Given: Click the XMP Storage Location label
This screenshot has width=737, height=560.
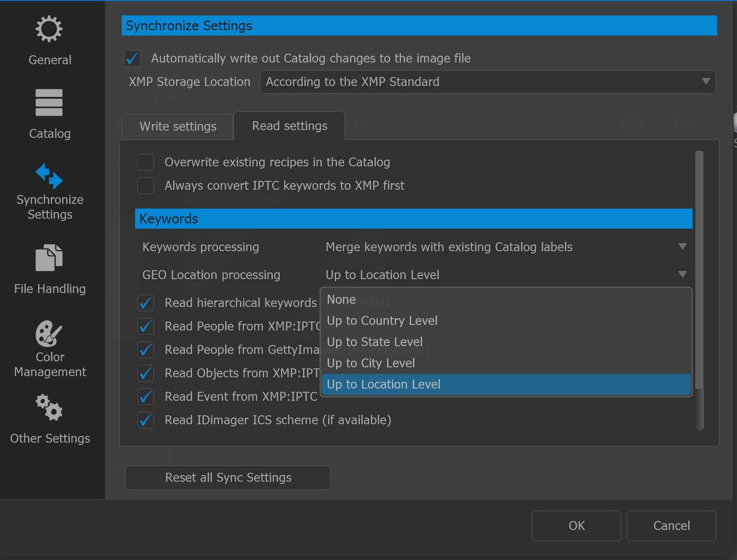Looking at the screenshot, I should coord(190,82).
